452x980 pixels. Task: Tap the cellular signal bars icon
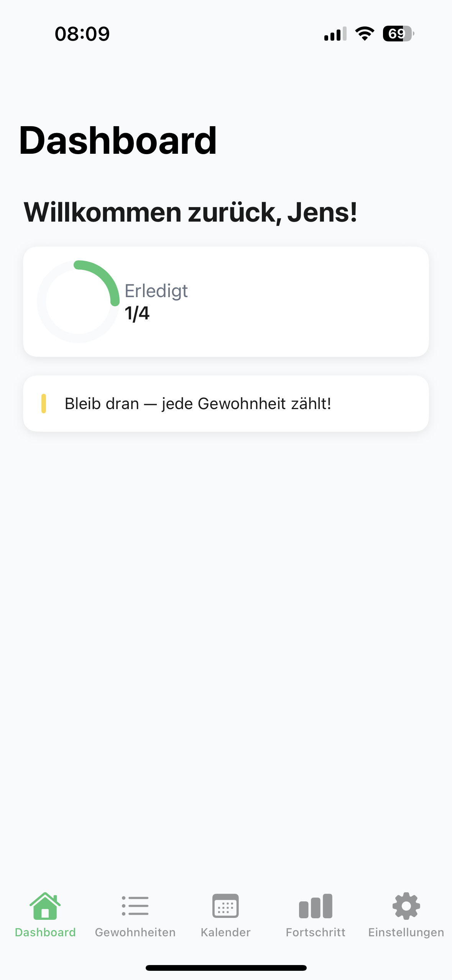coord(335,34)
